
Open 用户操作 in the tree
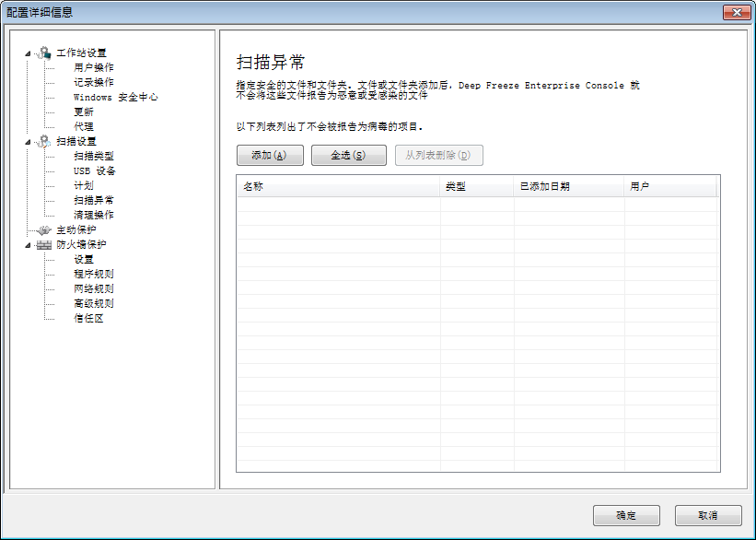pos(94,67)
